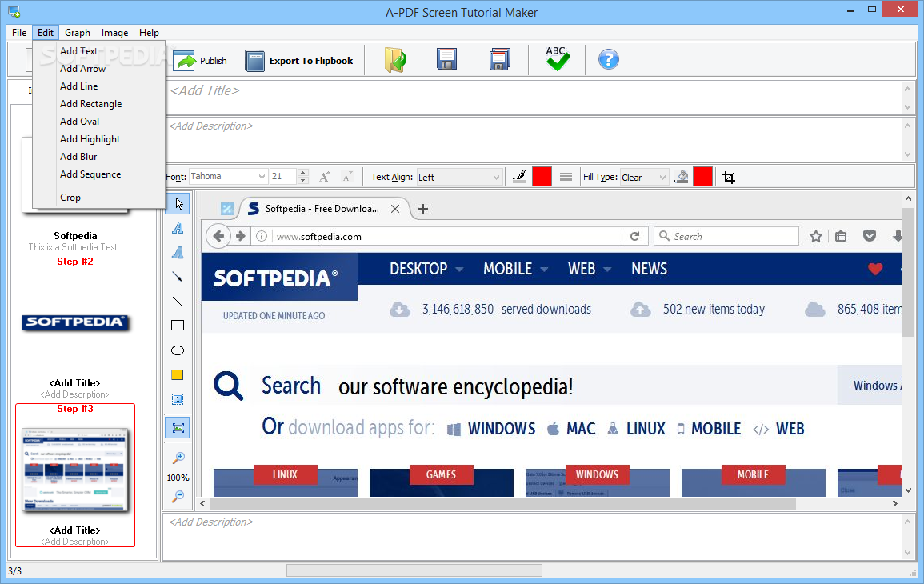Choose Crop from Edit menu

99,198
